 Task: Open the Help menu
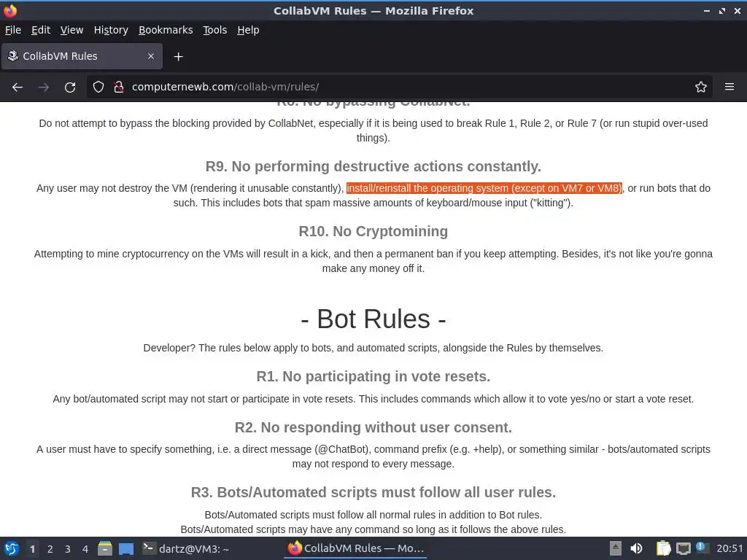[248, 30]
